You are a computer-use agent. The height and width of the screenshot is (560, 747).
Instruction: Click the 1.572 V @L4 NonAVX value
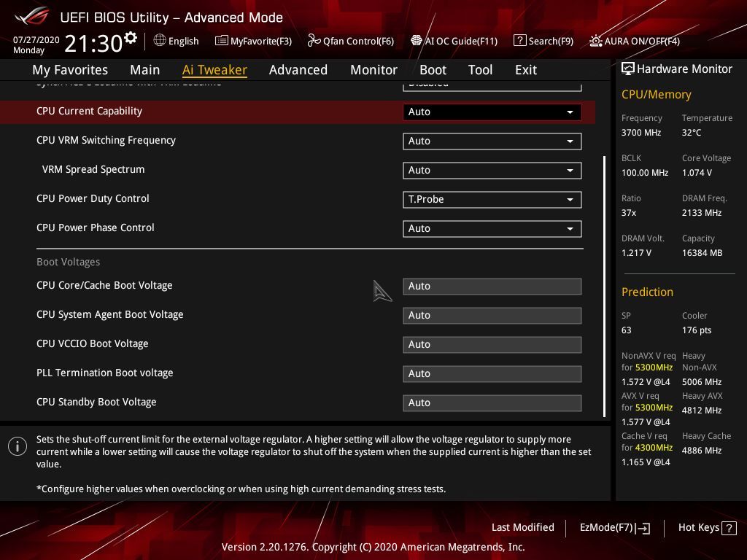tap(646, 382)
